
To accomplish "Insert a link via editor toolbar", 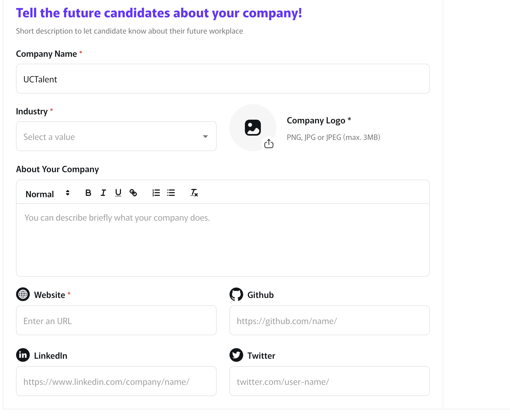I will tap(133, 193).
